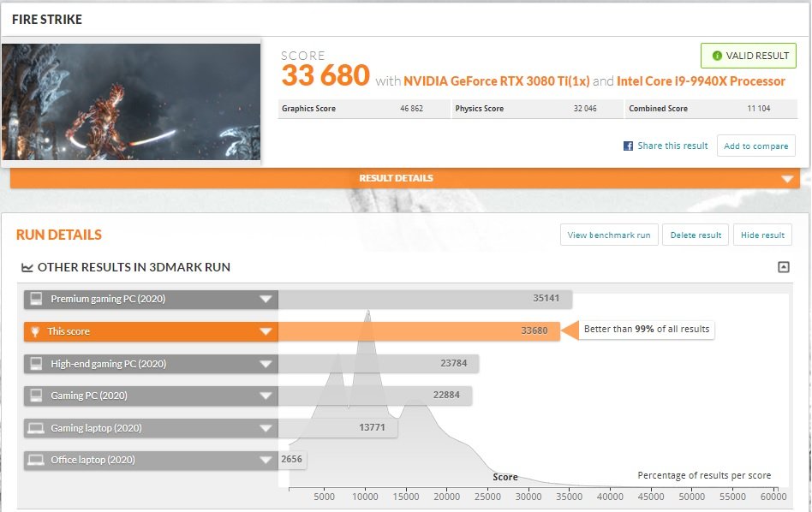The width and height of the screenshot is (812, 512).
Task: Click the large 33 680 score number
Action: click(x=325, y=75)
